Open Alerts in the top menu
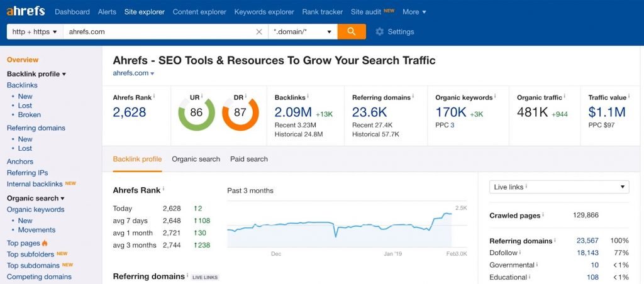Screen dimensions: 644x284 [107, 12]
